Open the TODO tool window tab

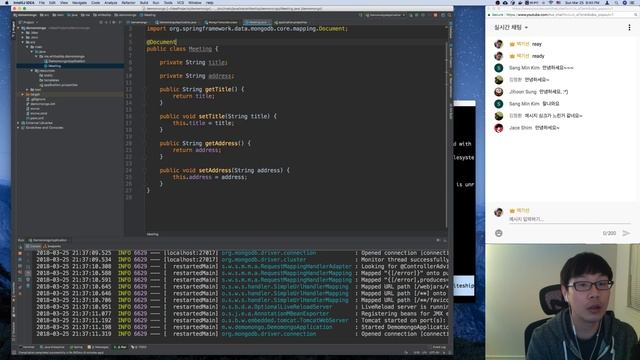pos(139,347)
